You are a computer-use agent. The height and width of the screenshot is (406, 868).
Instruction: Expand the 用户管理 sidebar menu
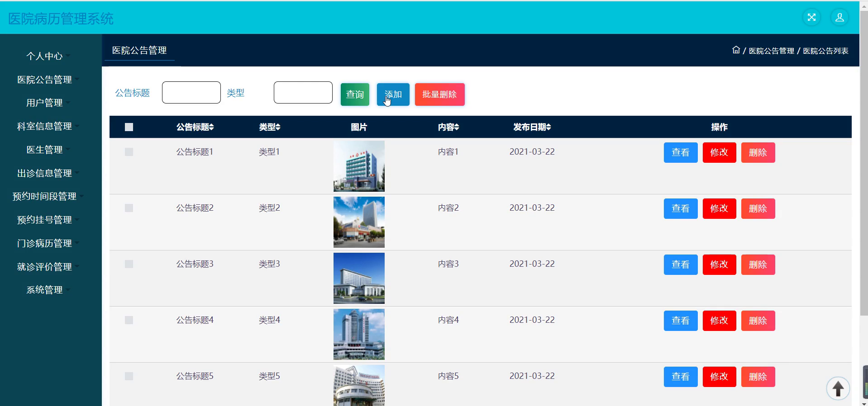[48, 103]
